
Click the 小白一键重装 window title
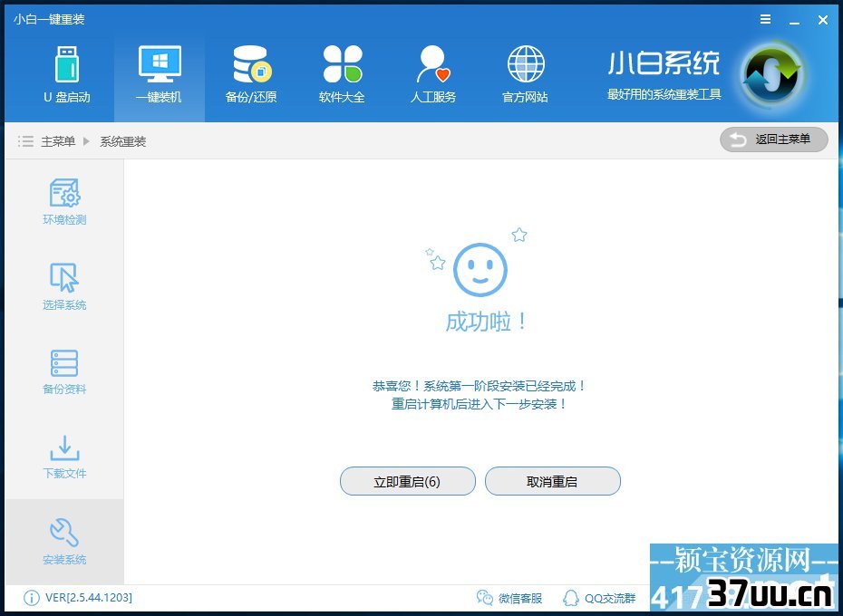pyautogui.click(x=50, y=19)
